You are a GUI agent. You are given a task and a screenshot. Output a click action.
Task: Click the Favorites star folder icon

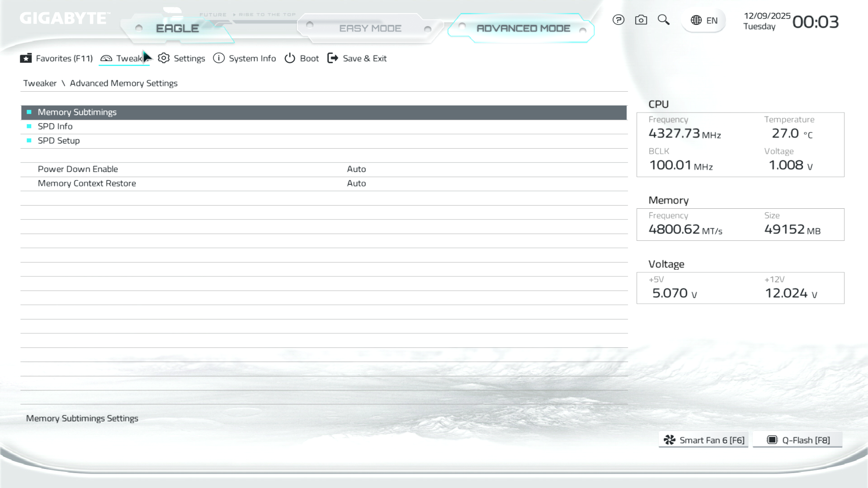point(26,58)
